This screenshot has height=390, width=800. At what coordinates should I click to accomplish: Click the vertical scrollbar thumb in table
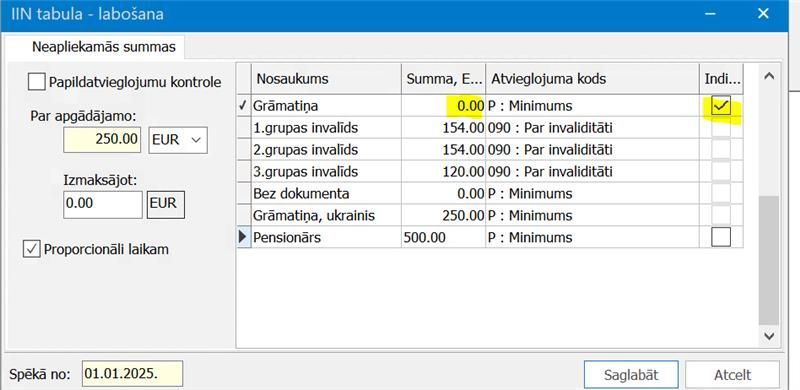(769, 260)
